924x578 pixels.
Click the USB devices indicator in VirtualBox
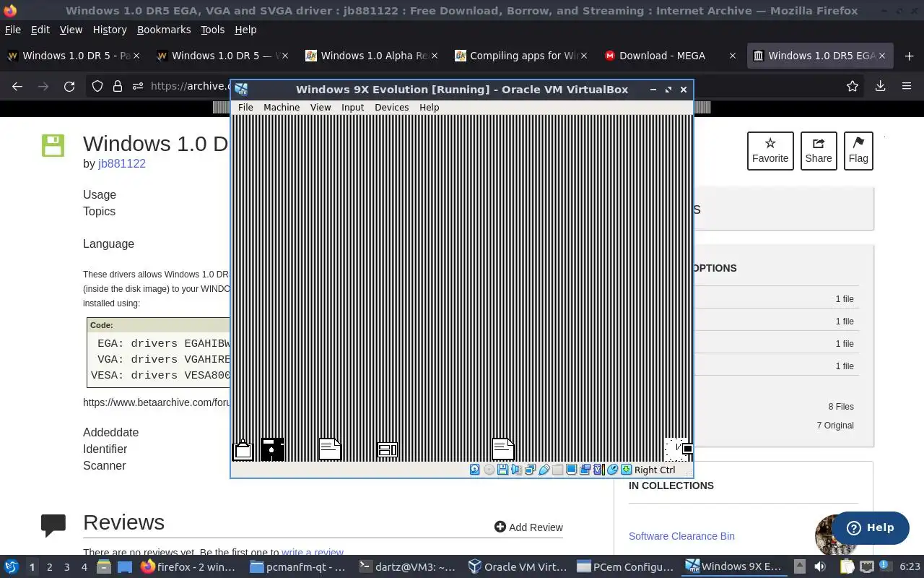544,470
